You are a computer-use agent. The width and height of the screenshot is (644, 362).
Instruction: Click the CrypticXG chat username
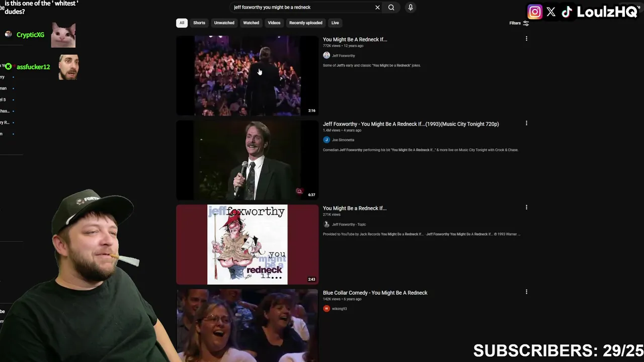click(30, 35)
